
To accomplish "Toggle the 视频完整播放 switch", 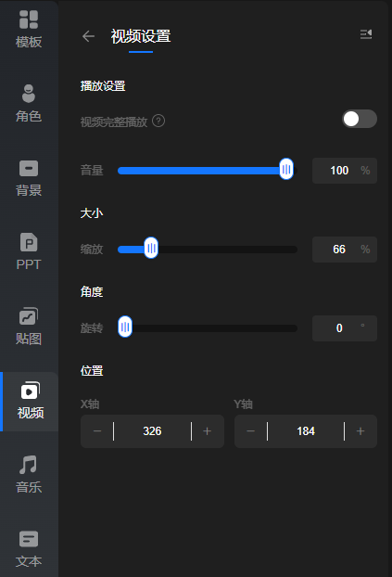I will pos(360,119).
